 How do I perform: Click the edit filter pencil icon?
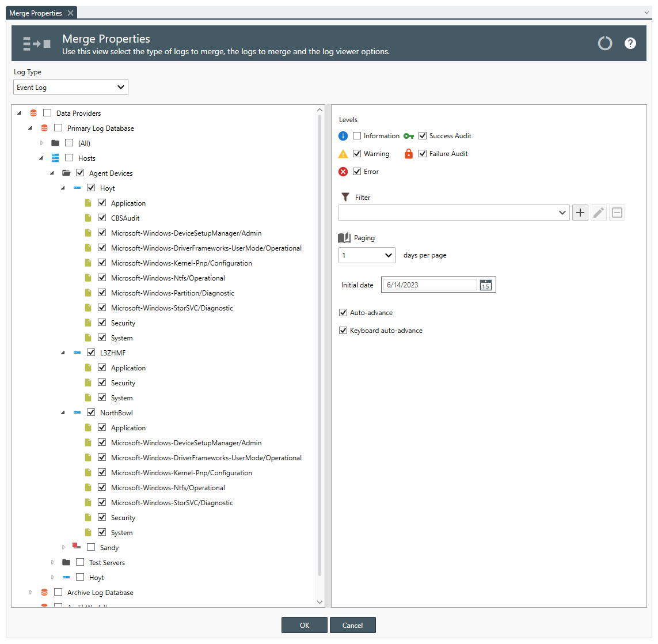coord(599,213)
